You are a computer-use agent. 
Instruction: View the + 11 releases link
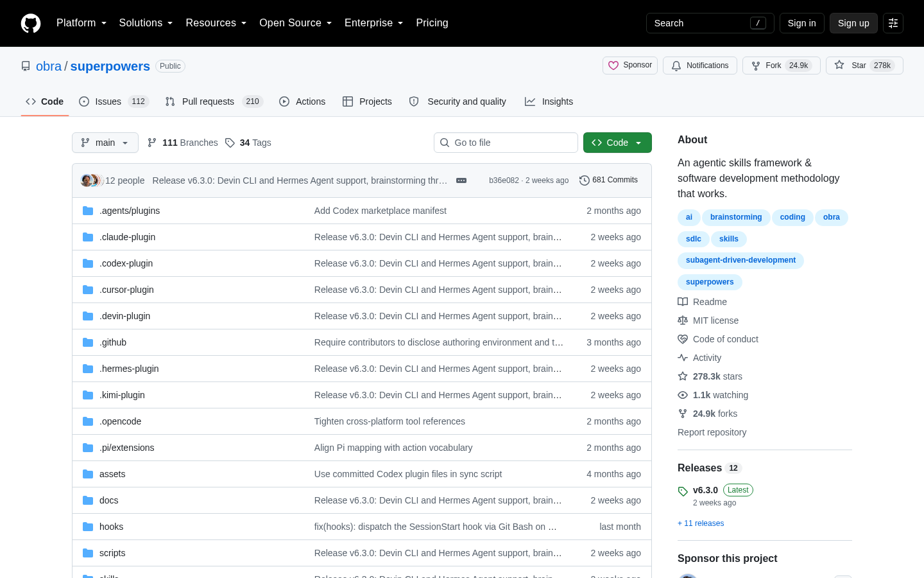pos(701,523)
